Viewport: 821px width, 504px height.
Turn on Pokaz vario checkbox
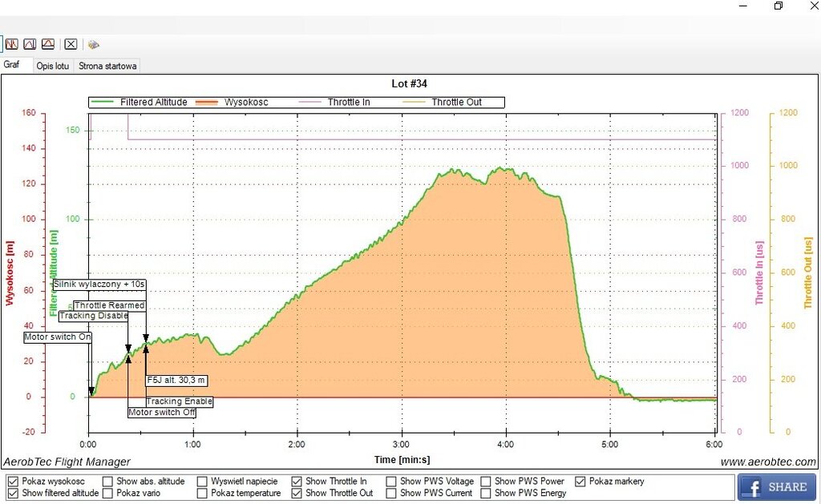[x=107, y=494]
